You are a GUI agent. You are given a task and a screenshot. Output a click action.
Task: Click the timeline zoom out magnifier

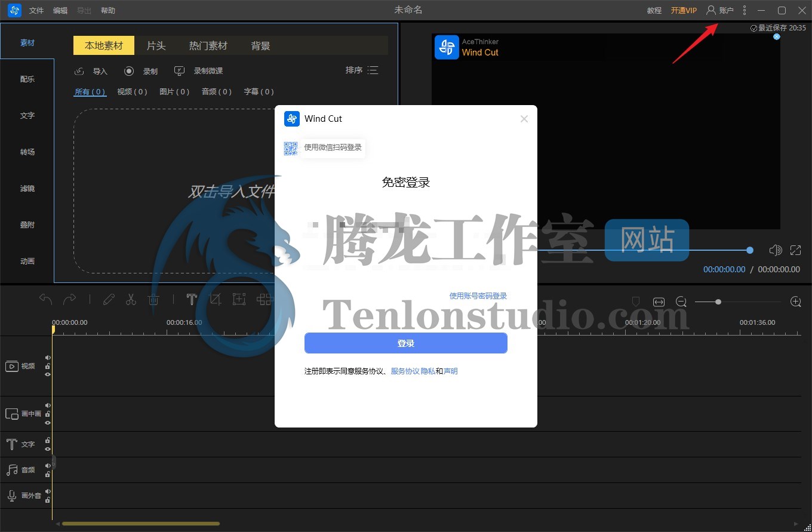pyautogui.click(x=681, y=302)
